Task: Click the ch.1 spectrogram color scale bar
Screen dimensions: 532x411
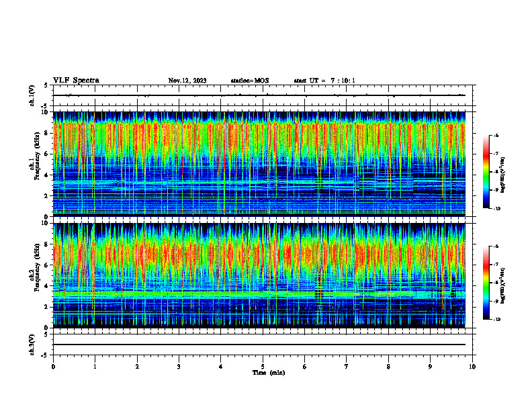Action: pos(486,172)
